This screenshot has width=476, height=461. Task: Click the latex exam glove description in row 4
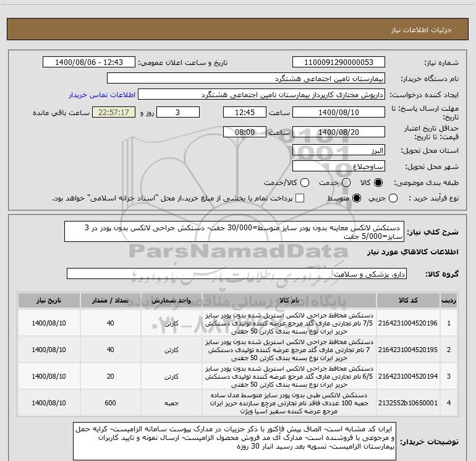pyautogui.click(x=289, y=403)
